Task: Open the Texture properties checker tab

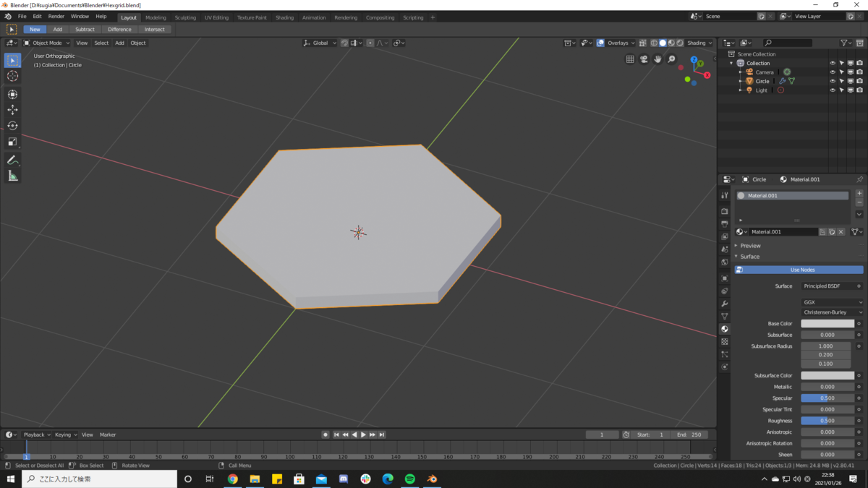Action: pos(725,341)
